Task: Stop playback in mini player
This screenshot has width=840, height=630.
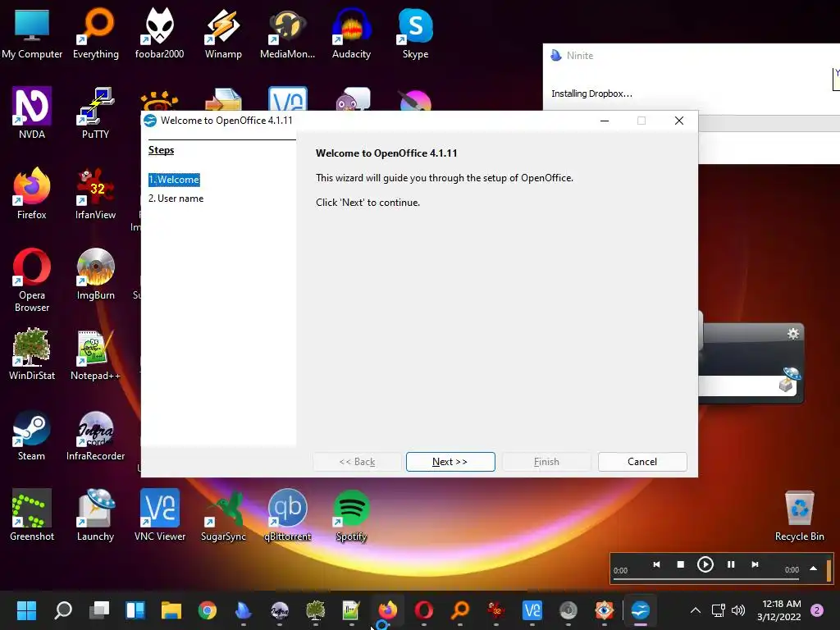Action: pos(680,564)
